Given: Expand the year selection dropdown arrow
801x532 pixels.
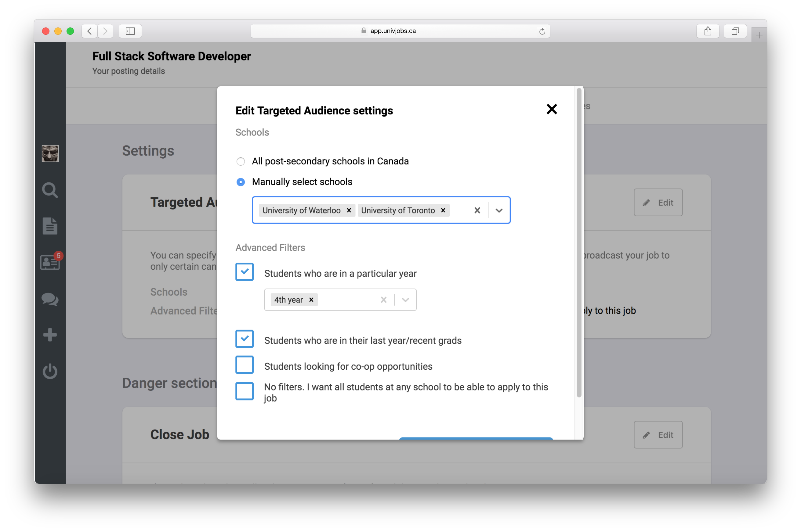Looking at the screenshot, I should 405,300.
